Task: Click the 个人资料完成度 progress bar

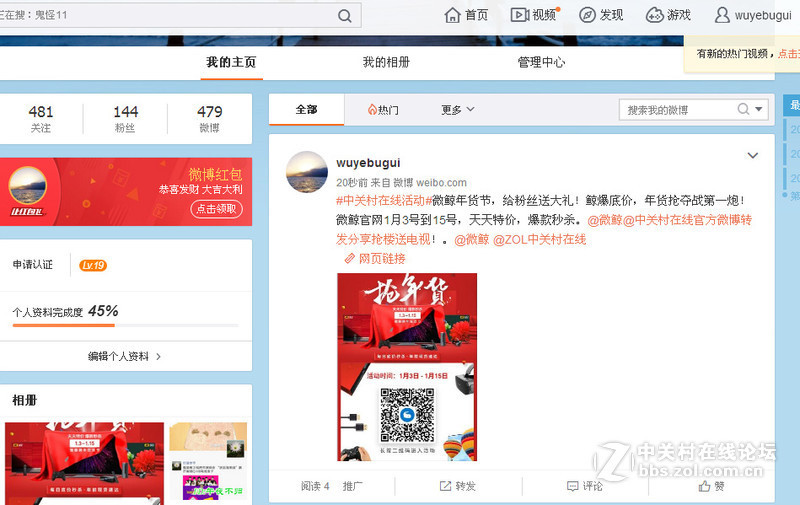Action: click(x=126, y=325)
